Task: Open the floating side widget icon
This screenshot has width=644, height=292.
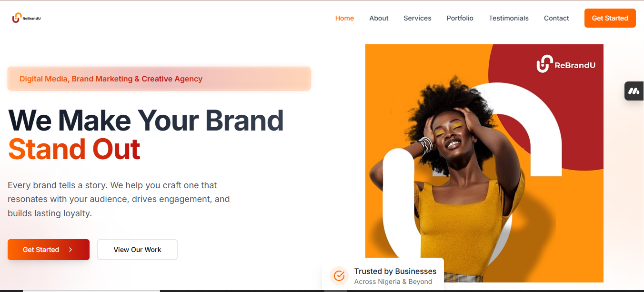Action: click(634, 91)
